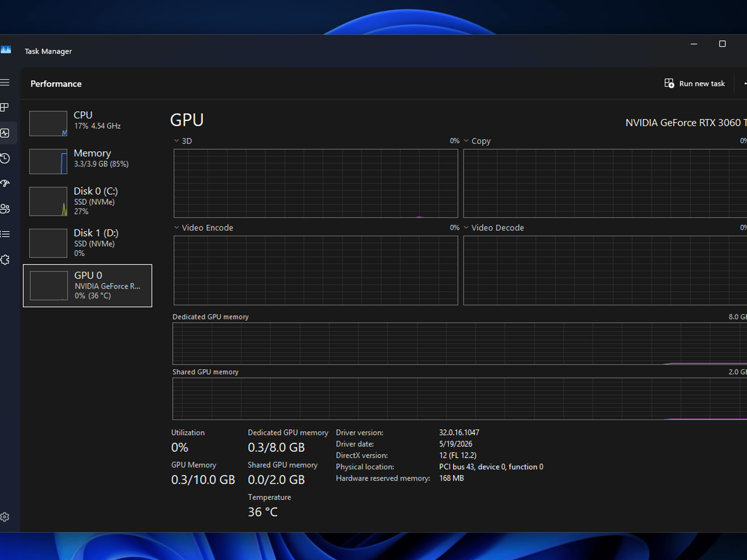This screenshot has width=747, height=560.
Task: Open the hamburger navigation menu
Action: (x=5, y=82)
